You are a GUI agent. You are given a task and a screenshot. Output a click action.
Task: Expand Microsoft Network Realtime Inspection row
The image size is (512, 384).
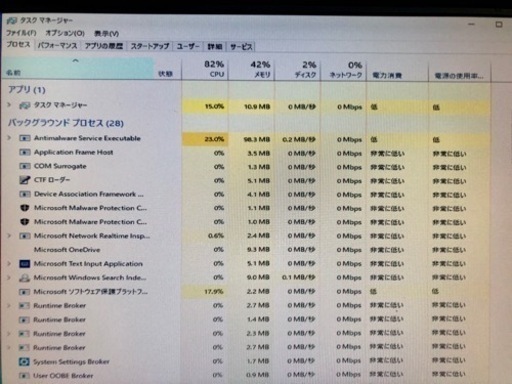coord(9,236)
